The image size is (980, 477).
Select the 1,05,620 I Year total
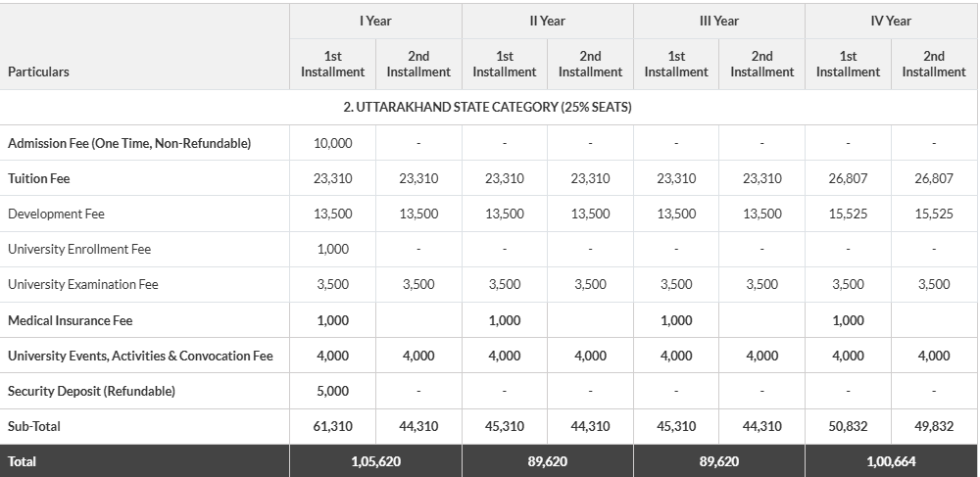[375, 460]
